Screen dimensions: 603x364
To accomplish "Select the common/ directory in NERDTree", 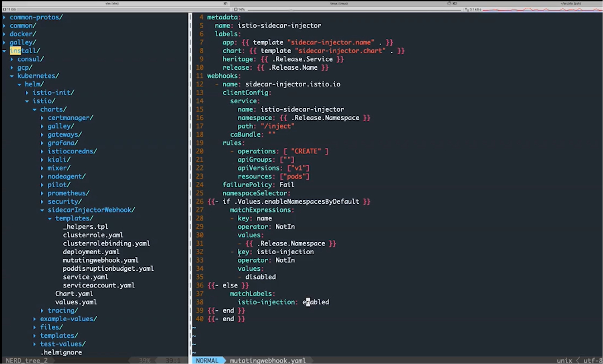I will 23,26.
